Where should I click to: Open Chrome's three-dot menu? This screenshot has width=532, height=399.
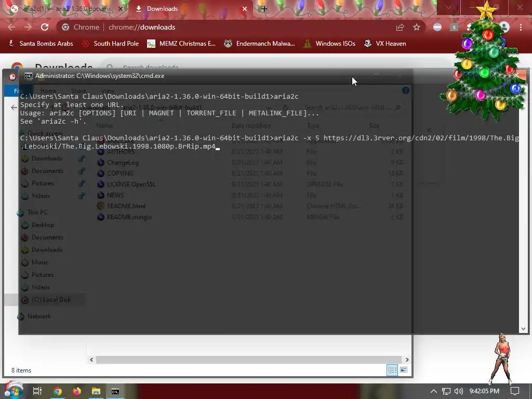(521, 27)
